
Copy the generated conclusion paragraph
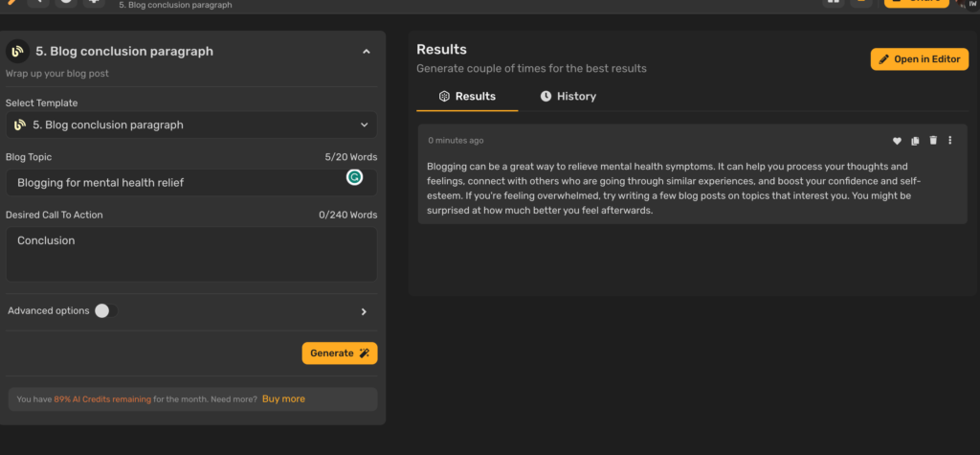(x=915, y=141)
